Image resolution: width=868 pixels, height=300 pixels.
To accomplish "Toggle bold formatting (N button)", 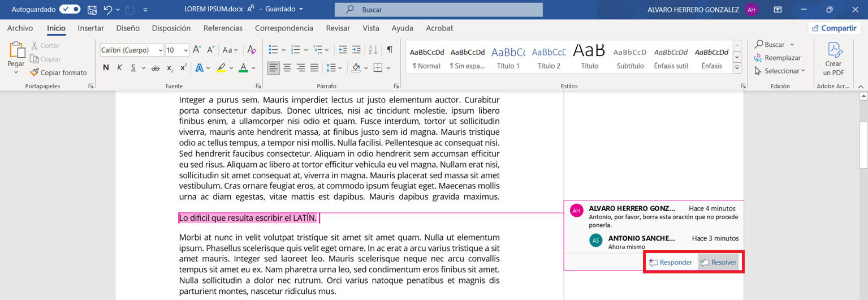I will click(x=106, y=68).
